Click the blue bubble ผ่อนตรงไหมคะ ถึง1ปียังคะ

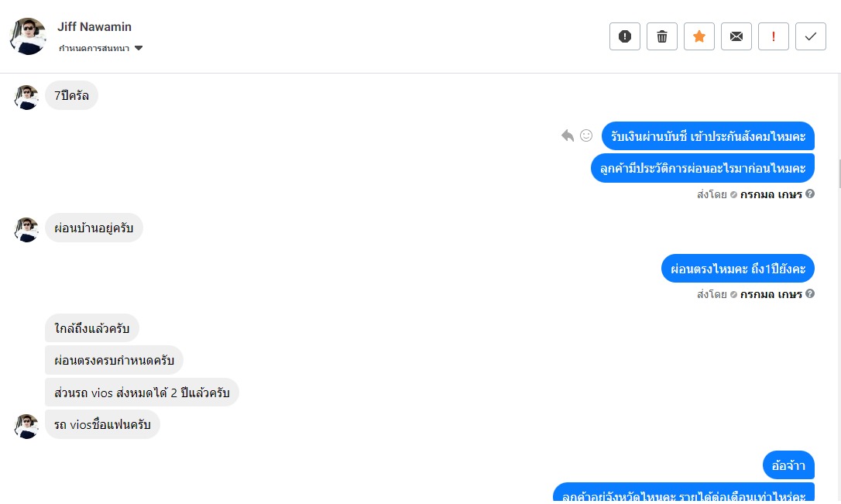click(x=737, y=268)
